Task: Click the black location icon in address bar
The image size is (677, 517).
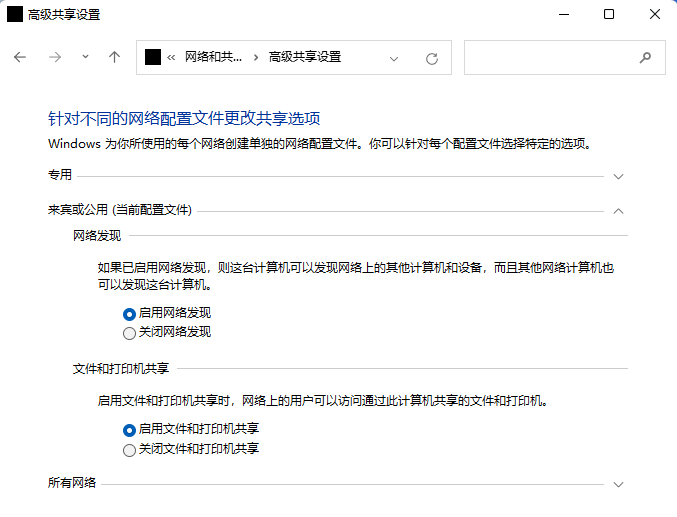Action: coord(153,58)
